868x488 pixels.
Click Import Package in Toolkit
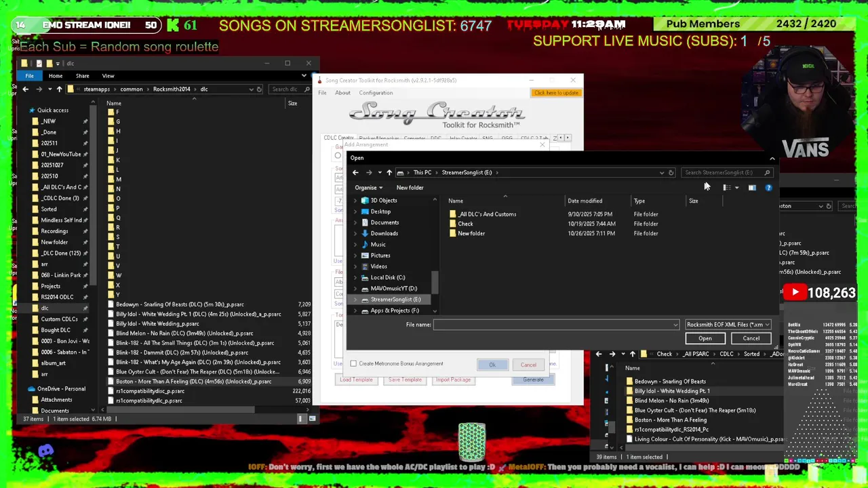pos(453,380)
